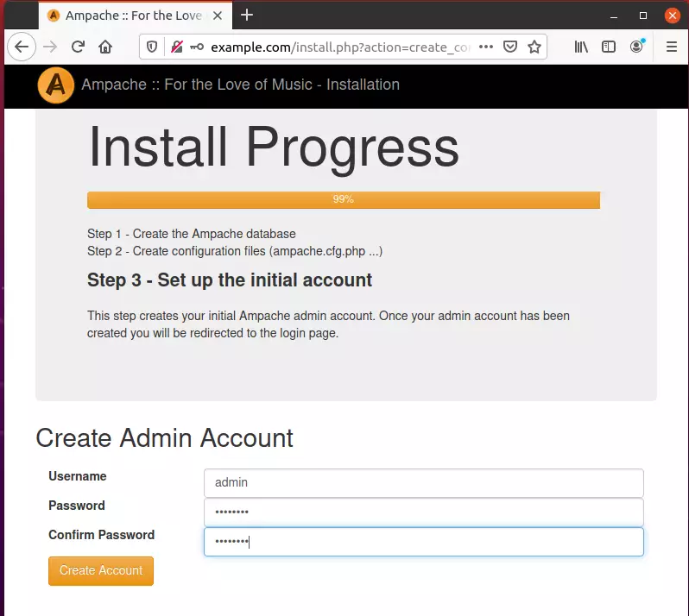Click the Ampache logo in header
The height and width of the screenshot is (616, 689).
[56, 85]
